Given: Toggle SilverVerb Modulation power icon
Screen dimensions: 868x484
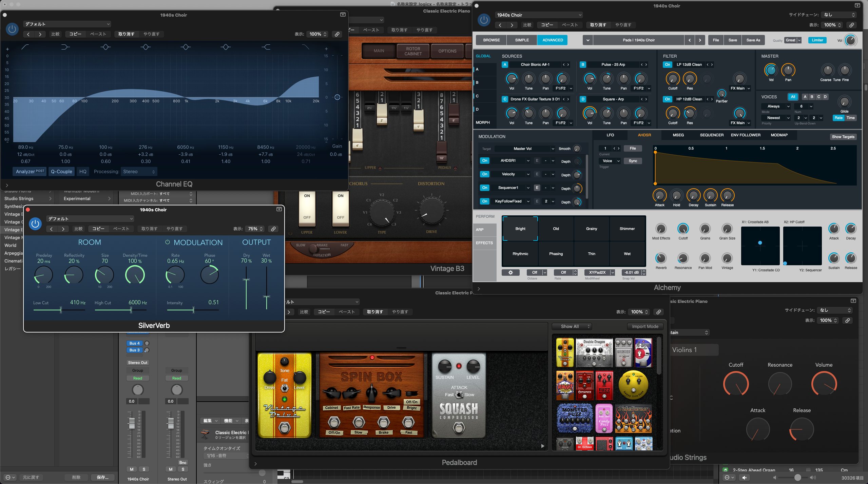Looking at the screenshot, I should pos(167,242).
